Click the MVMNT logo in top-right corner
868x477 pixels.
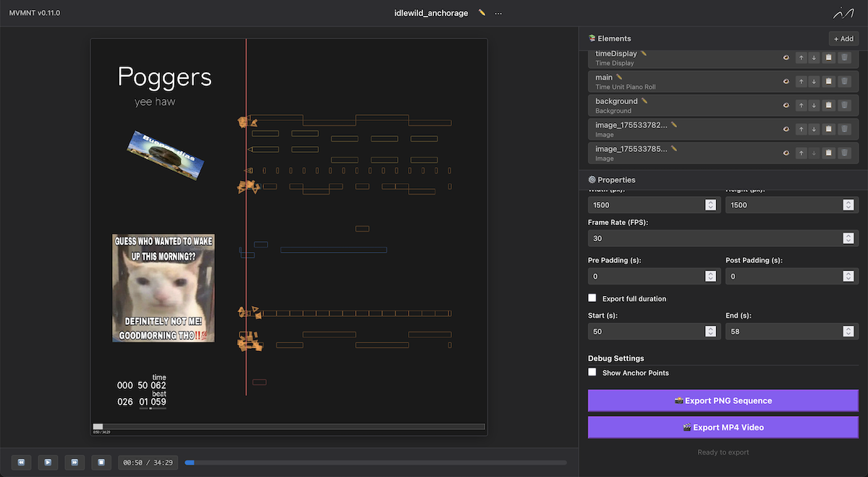click(843, 13)
